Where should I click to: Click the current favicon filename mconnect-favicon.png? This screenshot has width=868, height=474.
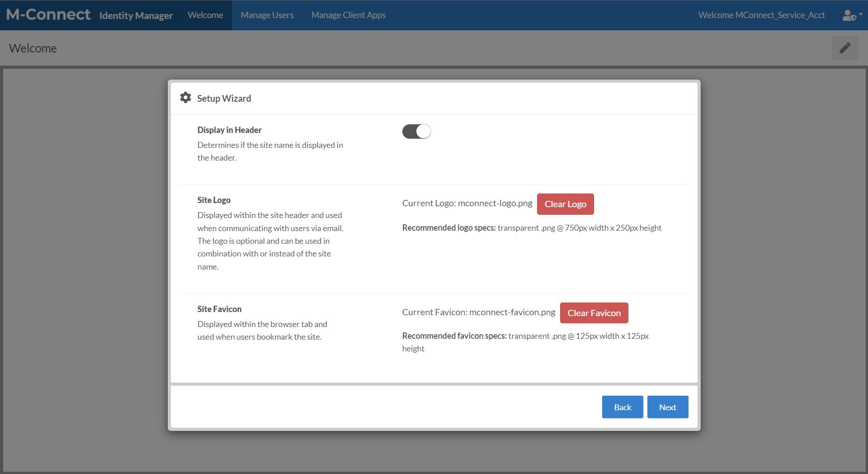pyautogui.click(x=512, y=312)
